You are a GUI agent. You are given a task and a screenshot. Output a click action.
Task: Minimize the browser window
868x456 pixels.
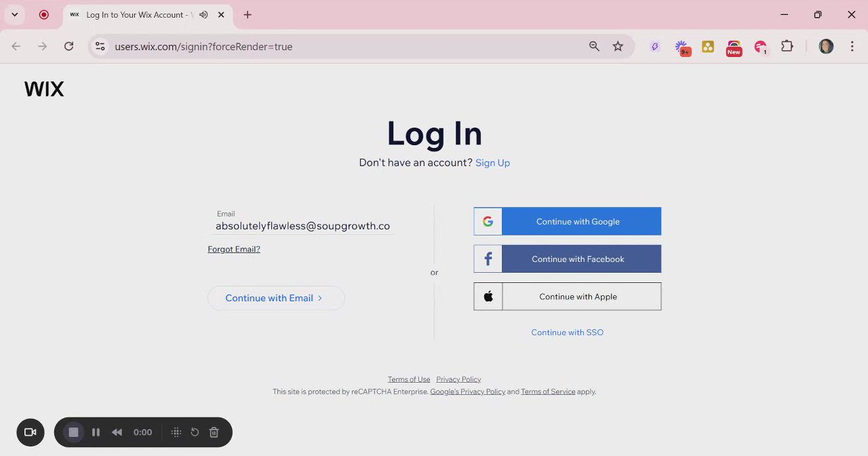point(784,14)
